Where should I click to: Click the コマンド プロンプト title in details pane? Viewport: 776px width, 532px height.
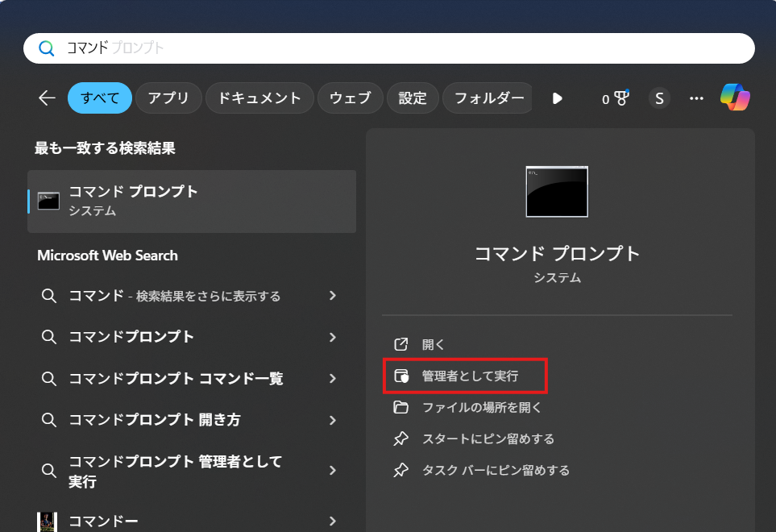click(x=558, y=253)
